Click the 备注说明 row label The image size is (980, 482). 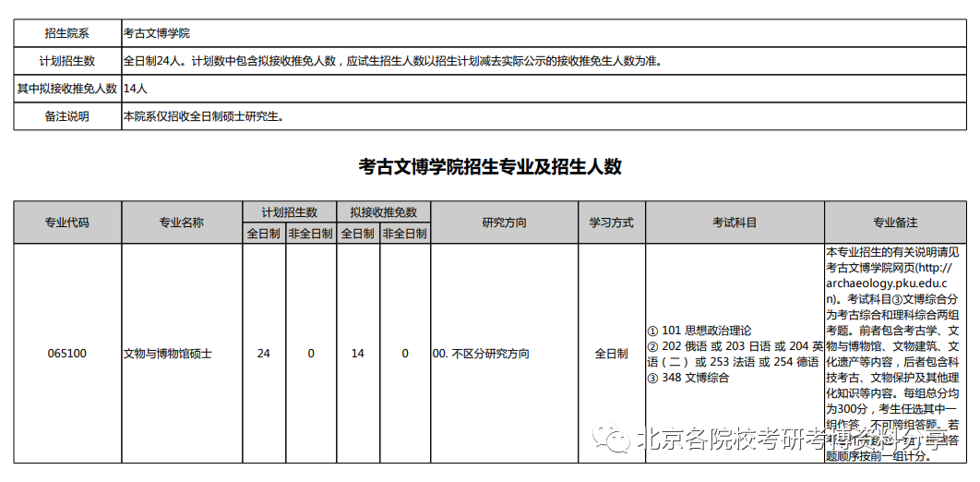[66, 116]
